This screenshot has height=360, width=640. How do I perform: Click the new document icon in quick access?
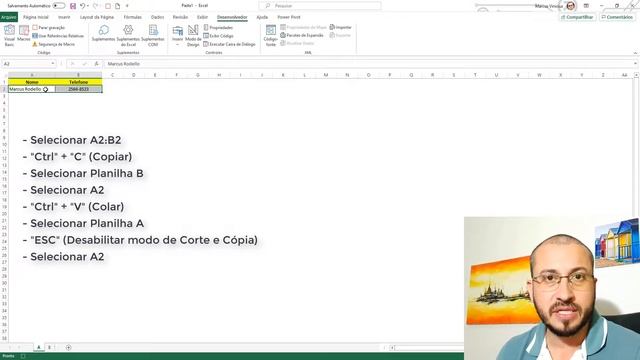point(117,6)
